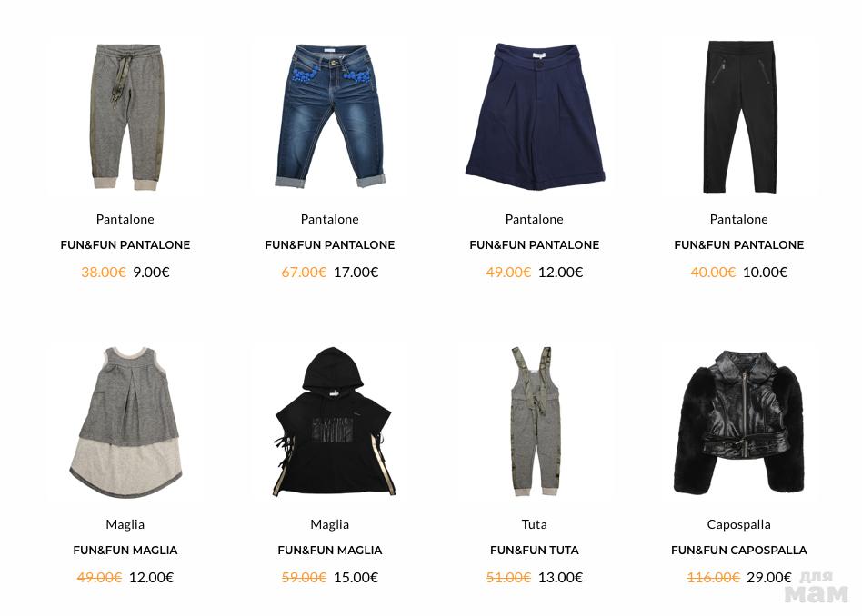
Task: Open the grey jogger pants product image
Action: click(125, 117)
